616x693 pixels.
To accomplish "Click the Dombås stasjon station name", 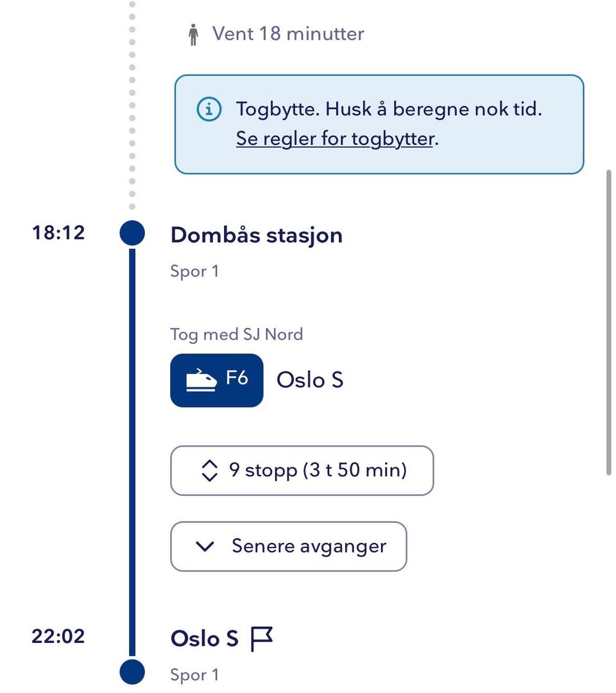I will 257,235.
